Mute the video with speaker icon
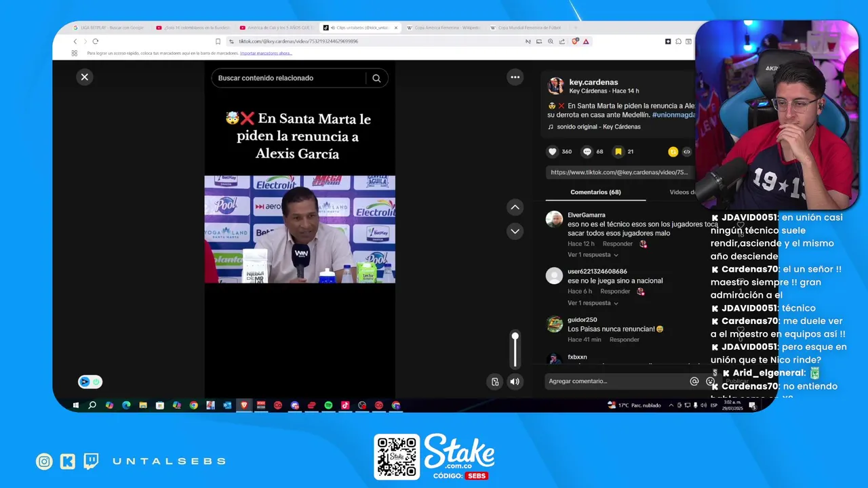 [515, 382]
